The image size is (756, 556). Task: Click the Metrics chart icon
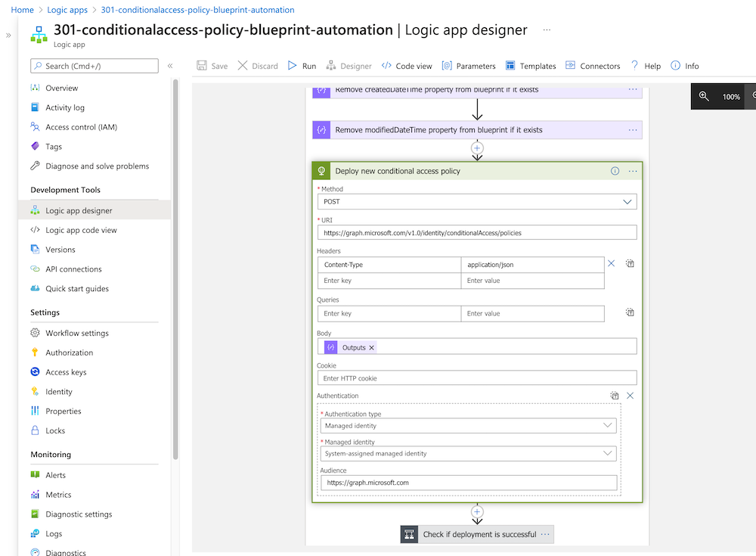(x=36, y=494)
